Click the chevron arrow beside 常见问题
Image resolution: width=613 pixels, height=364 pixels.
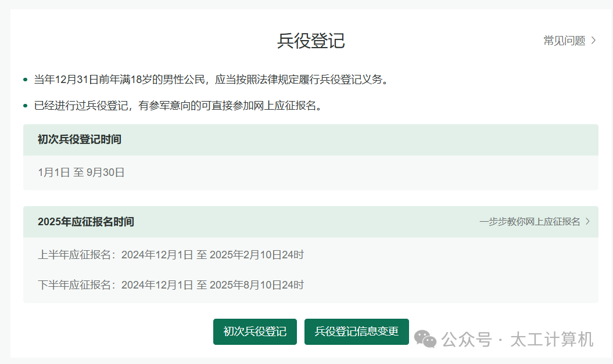click(593, 40)
